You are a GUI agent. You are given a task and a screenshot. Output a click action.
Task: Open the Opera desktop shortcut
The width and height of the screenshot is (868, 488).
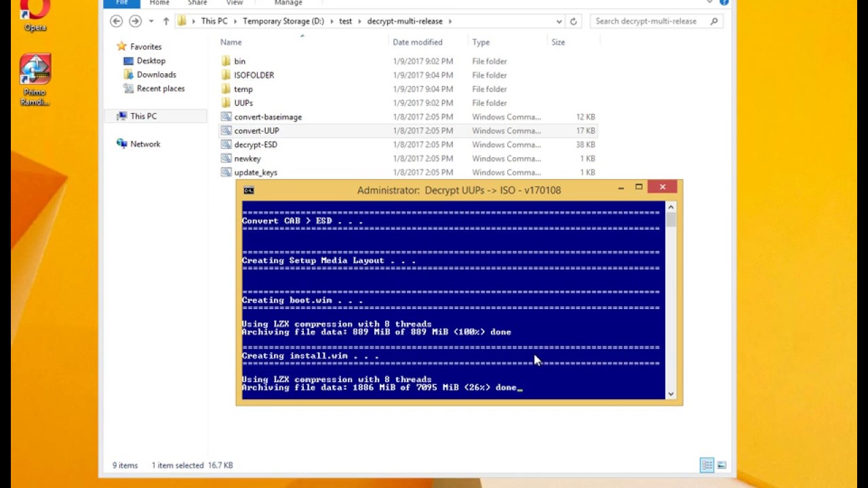click(35, 15)
